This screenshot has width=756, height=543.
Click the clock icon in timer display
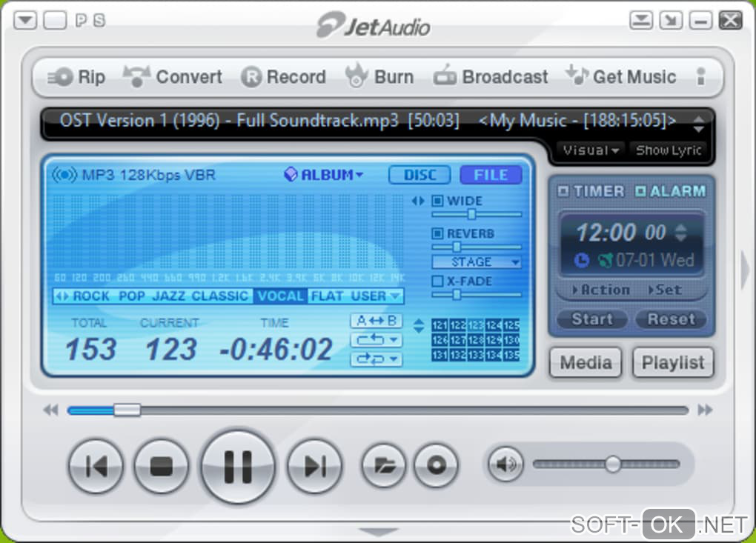click(582, 261)
